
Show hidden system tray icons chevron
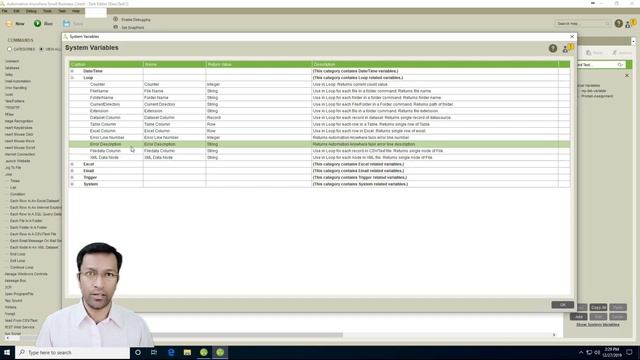[581, 352]
